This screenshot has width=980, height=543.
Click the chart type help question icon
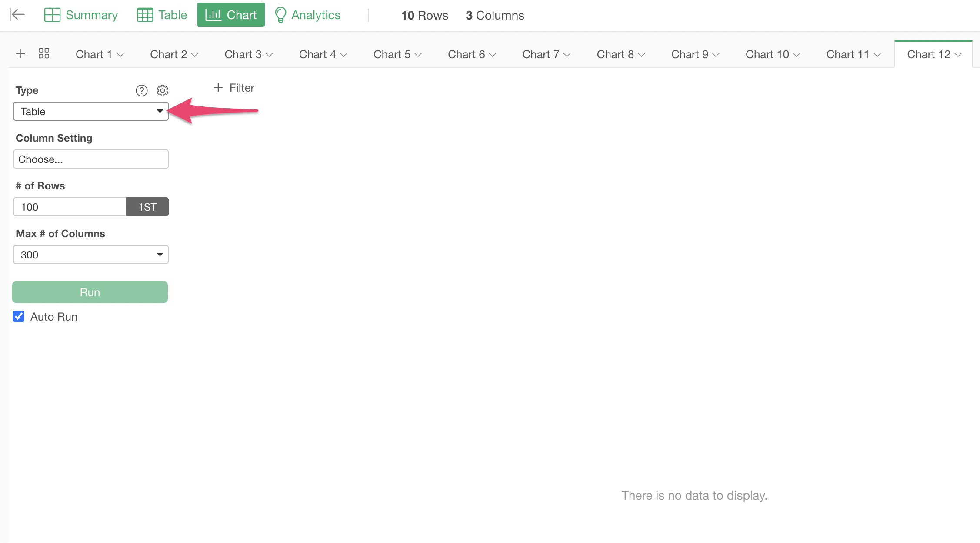tap(142, 90)
